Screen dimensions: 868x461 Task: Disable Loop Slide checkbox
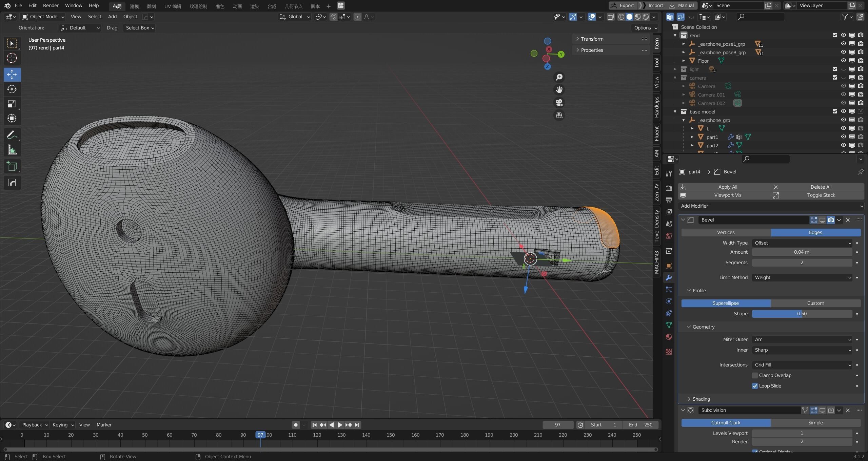755,386
